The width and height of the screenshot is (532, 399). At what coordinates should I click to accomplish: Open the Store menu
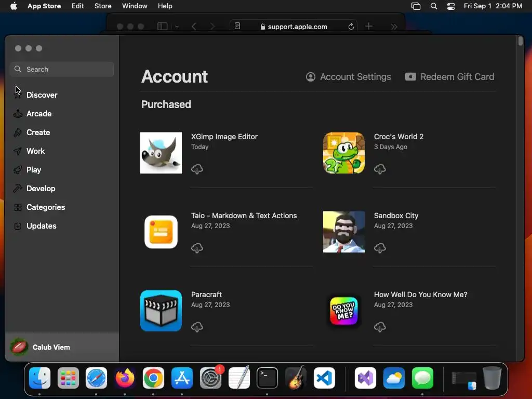(x=103, y=6)
